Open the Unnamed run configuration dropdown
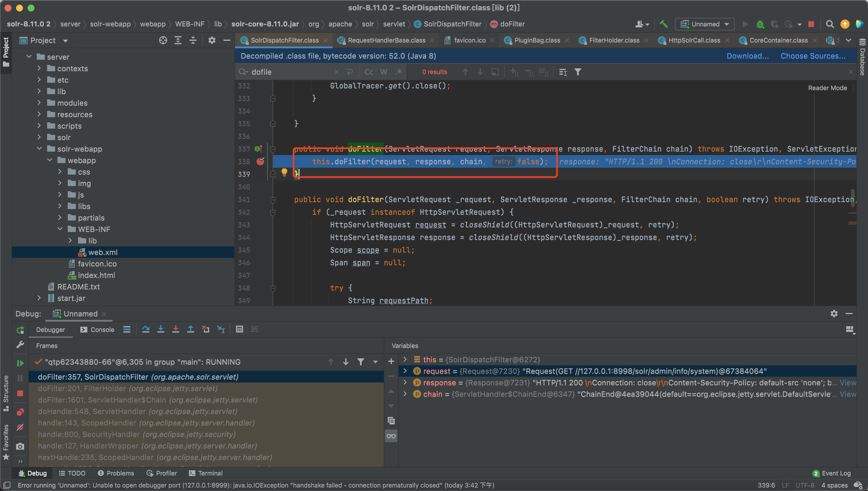Screen dimensions: 868x491 point(704,24)
